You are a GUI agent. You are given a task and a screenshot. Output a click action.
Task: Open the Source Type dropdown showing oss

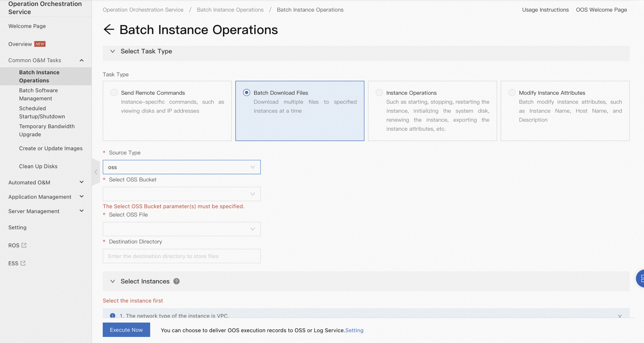coord(181,167)
